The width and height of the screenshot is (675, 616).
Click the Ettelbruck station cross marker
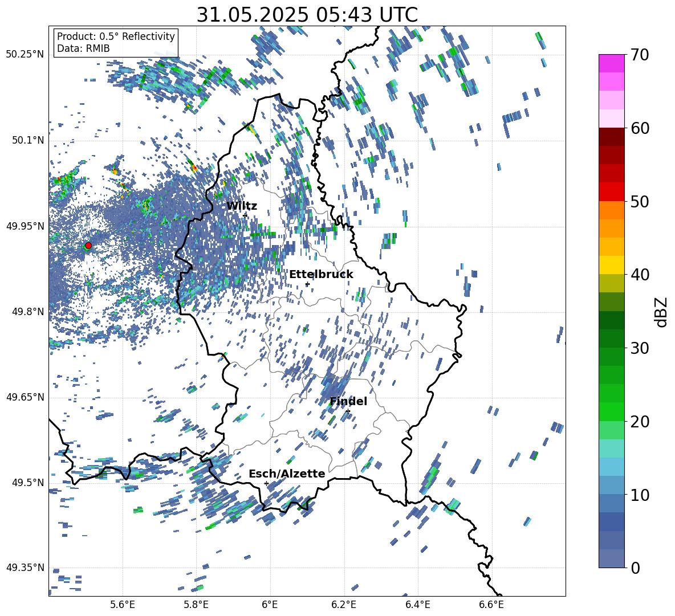pyautogui.click(x=307, y=284)
